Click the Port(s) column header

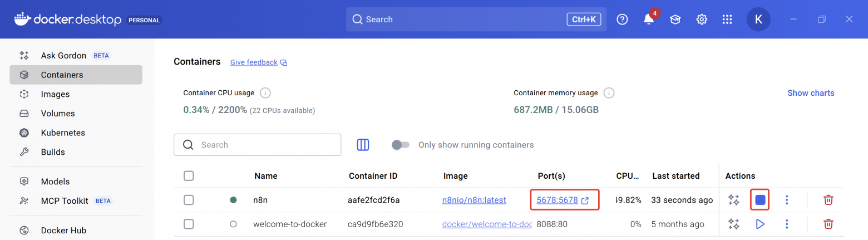coord(551,176)
